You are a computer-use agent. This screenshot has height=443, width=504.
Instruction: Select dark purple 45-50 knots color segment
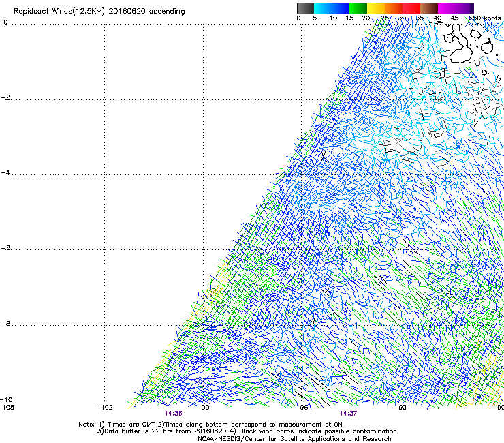pyautogui.click(x=464, y=8)
